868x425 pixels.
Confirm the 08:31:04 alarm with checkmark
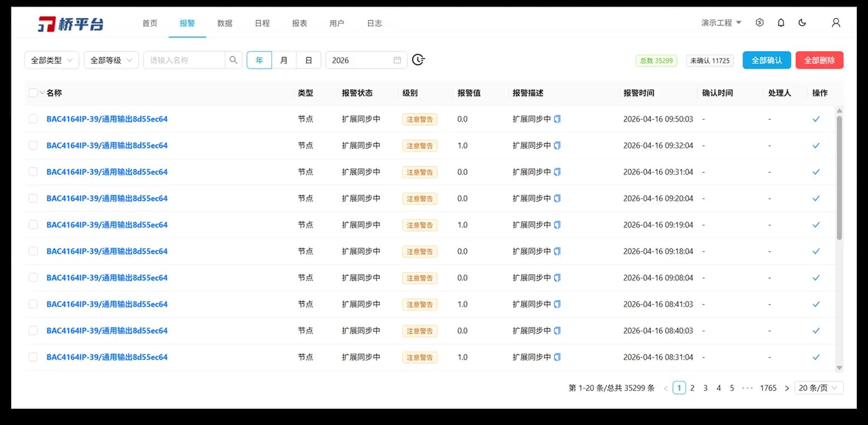pos(816,357)
